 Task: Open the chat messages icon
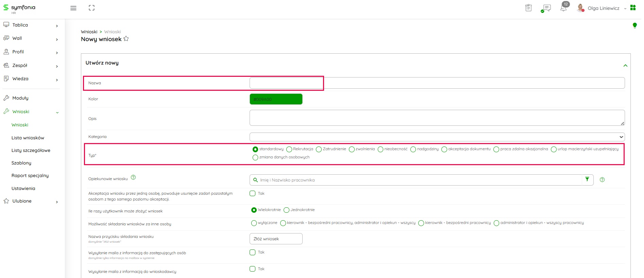tap(546, 8)
